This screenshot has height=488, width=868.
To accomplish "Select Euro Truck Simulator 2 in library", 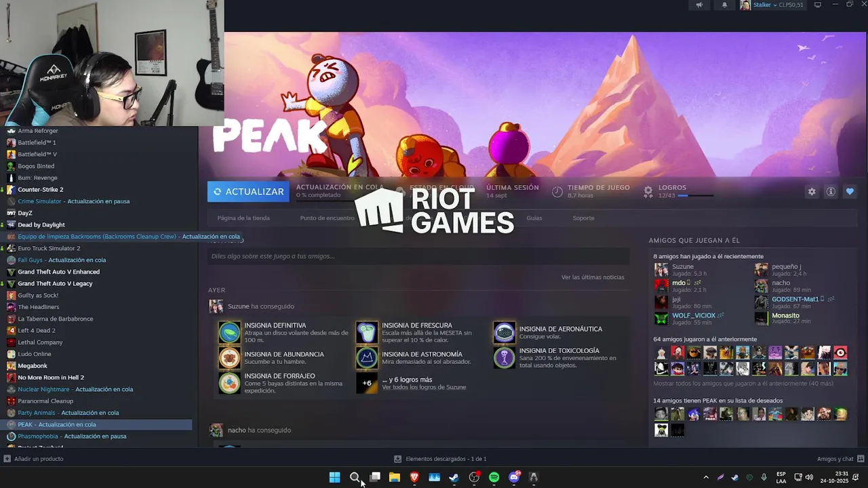I will [x=48, y=248].
